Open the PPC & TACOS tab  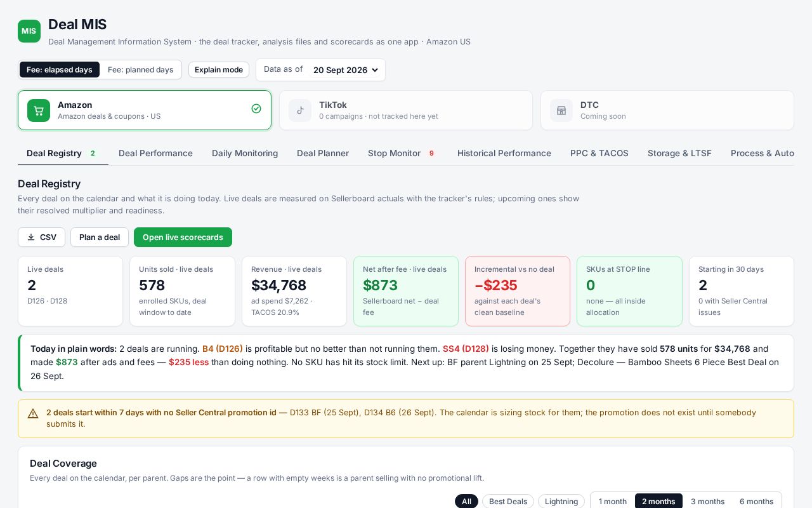(x=599, y=153)
